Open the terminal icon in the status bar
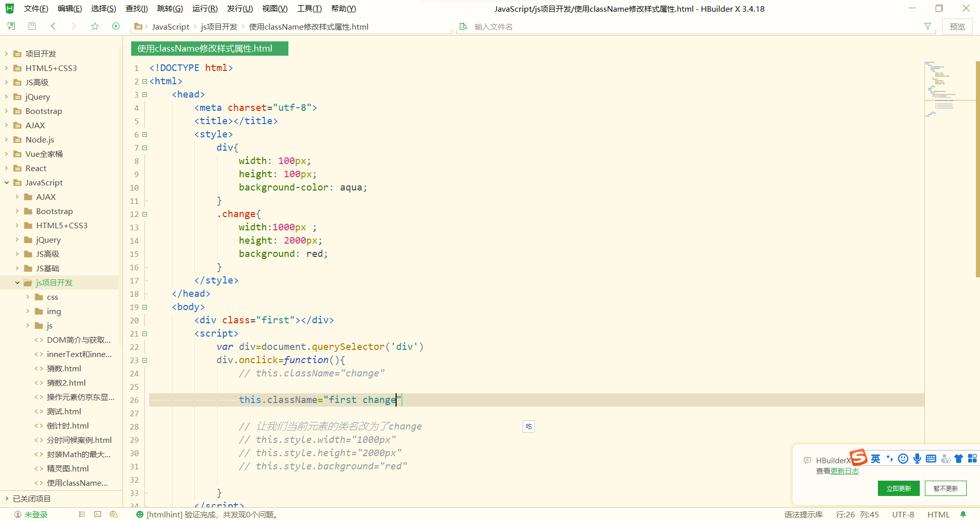 click(97, 514)
